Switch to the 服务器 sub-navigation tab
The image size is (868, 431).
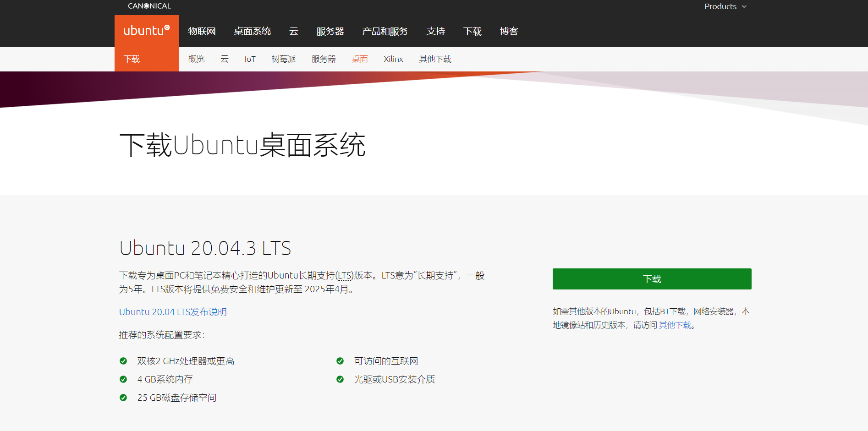pyautogui.click(x=324, y=59)
